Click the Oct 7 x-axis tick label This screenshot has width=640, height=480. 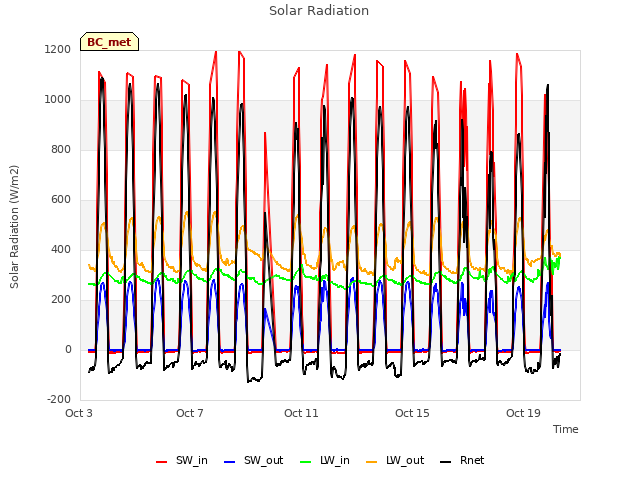(x=190, y=413)
